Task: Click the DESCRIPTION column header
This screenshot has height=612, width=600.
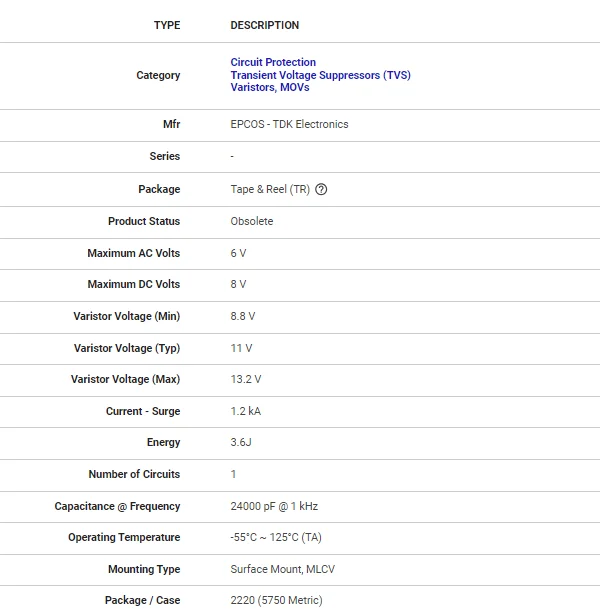Action: (264, 25)
